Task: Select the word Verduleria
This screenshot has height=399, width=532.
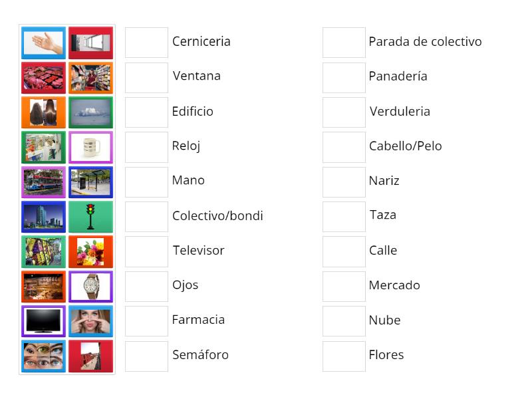Action: coord(400,112)
